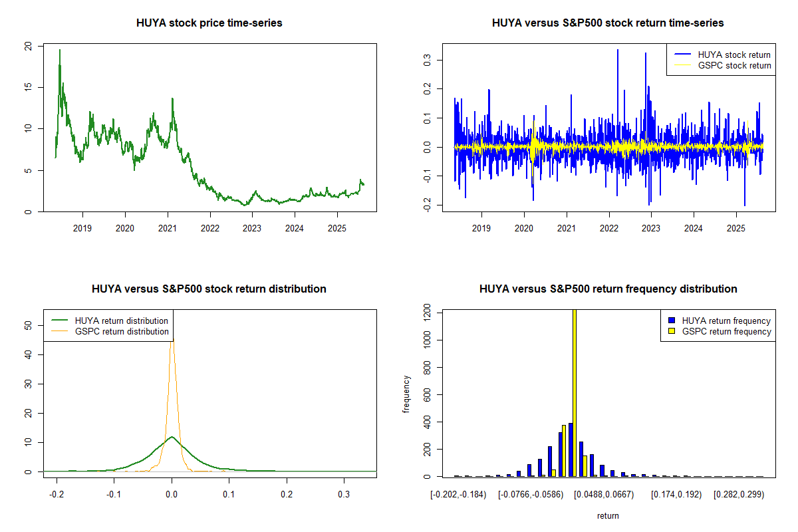Select the 'HUYA stock return' legend entry
Image resolution: width=798 pixels, height=532 pixels.
point(734,55)
